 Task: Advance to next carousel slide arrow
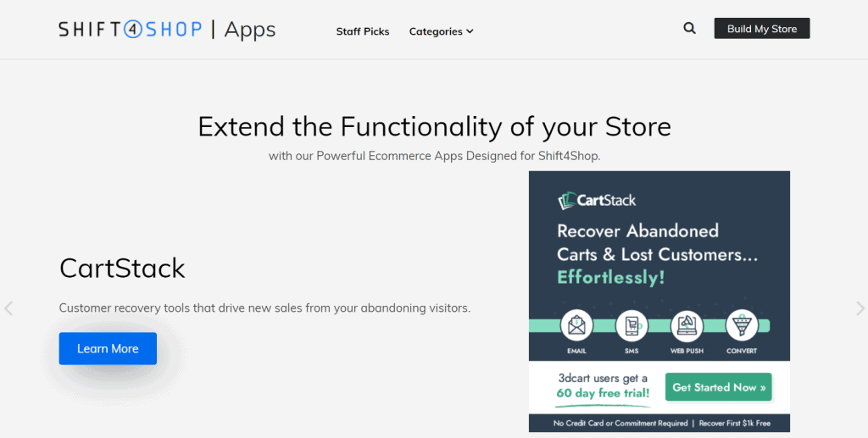click(x=860, y=308)
